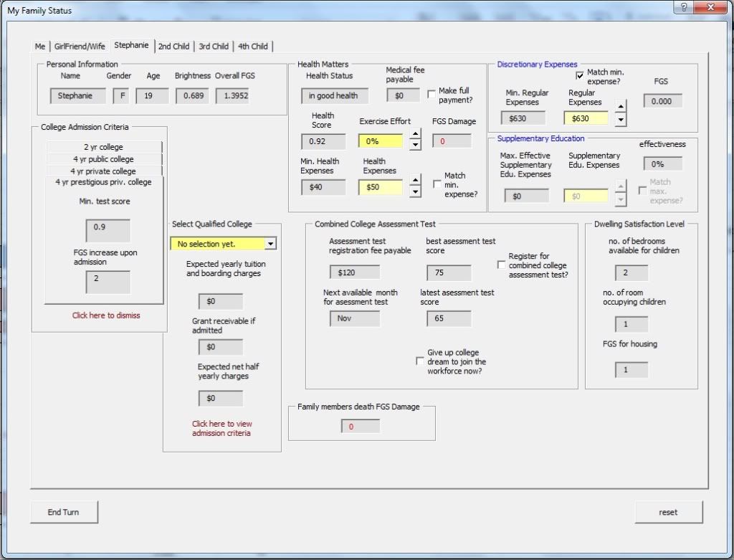Click the Brightness value 0.689
The image size is (734, 560).
point(192,95)
